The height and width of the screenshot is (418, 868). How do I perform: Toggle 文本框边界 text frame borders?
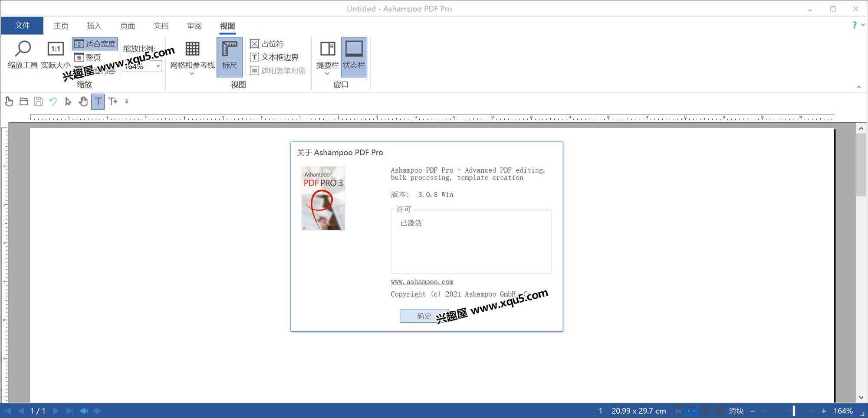click(x=274, y=57)
